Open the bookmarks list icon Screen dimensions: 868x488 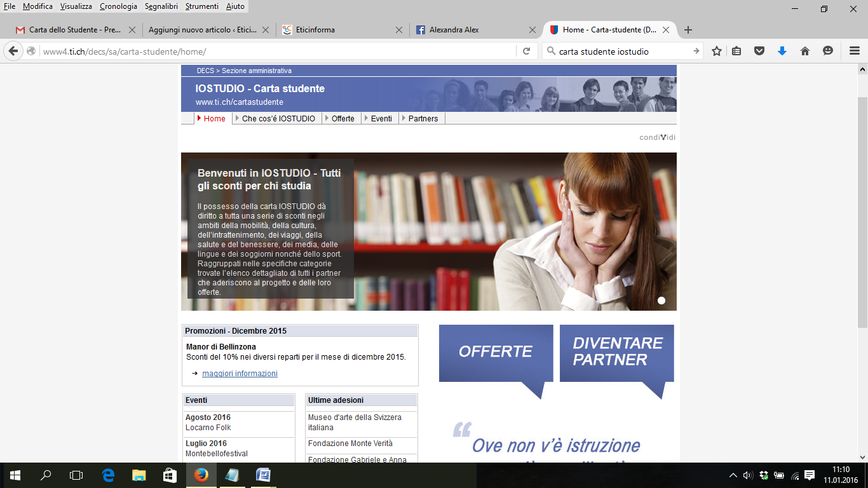(736, 51)
